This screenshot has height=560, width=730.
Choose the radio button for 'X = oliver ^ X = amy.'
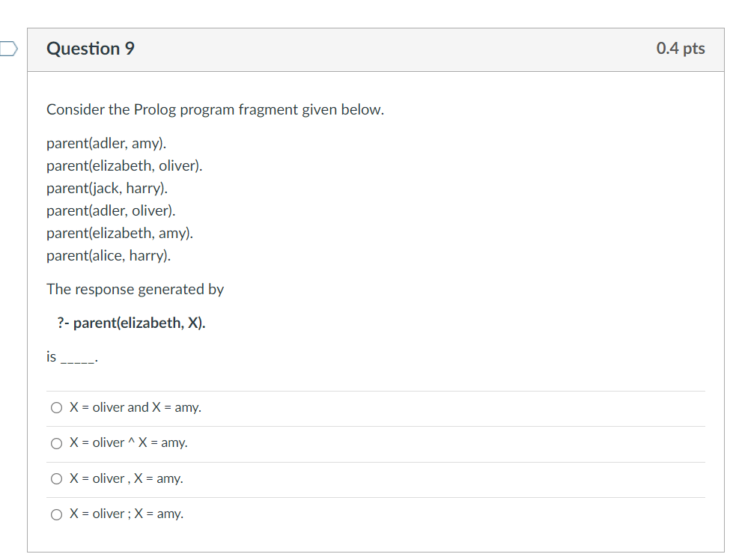coord(56,443)
